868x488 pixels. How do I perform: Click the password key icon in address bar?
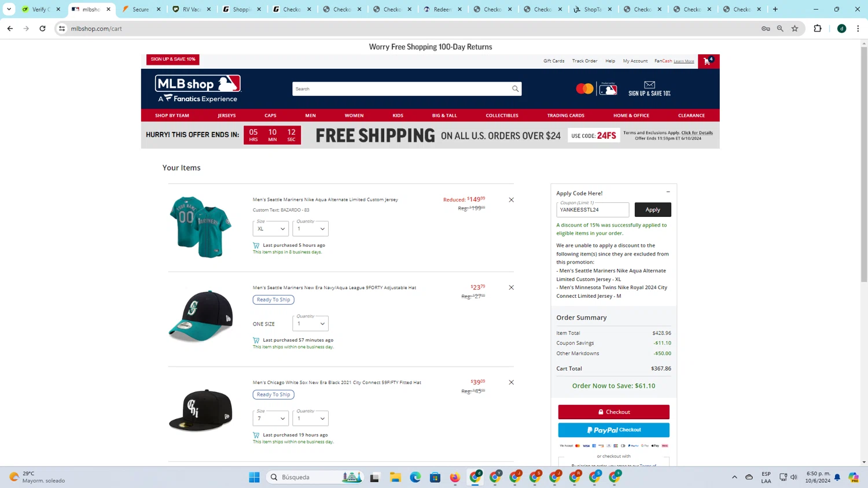pyautogui.click(x=766, y=28)
